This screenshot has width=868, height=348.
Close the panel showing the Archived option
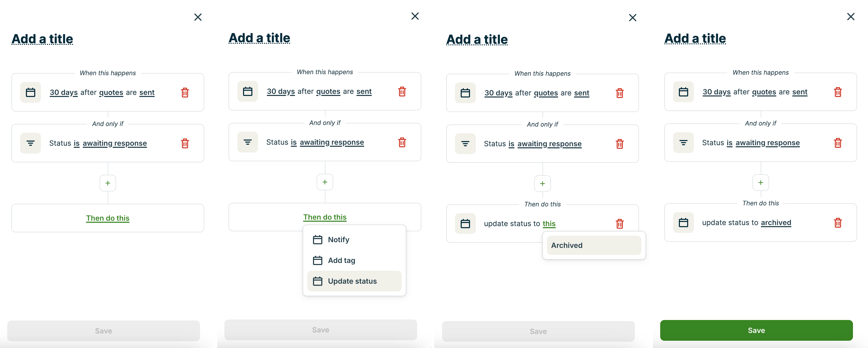point(632,18)
